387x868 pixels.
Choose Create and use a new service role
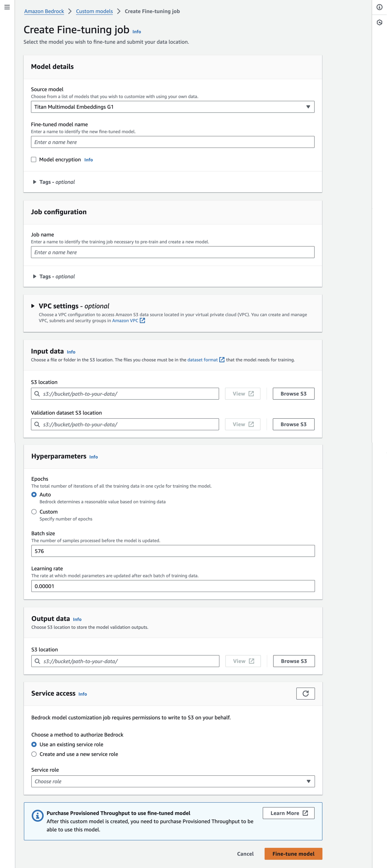pos(34,754)
